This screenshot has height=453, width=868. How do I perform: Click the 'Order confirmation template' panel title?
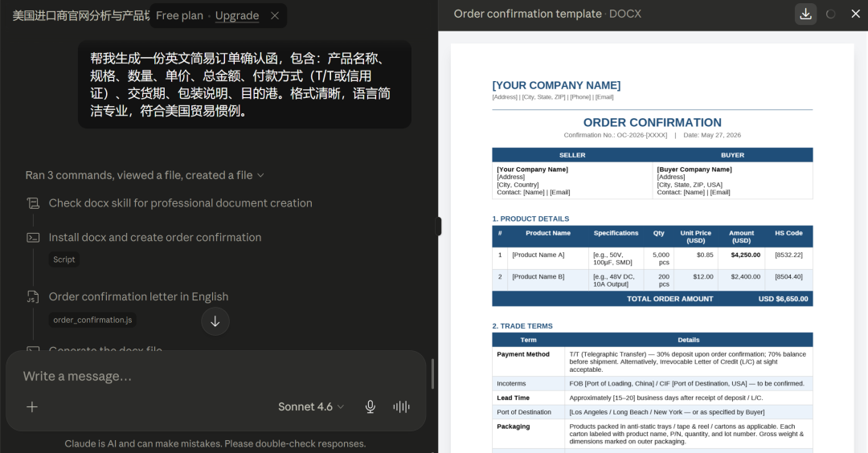pos(527,14)
